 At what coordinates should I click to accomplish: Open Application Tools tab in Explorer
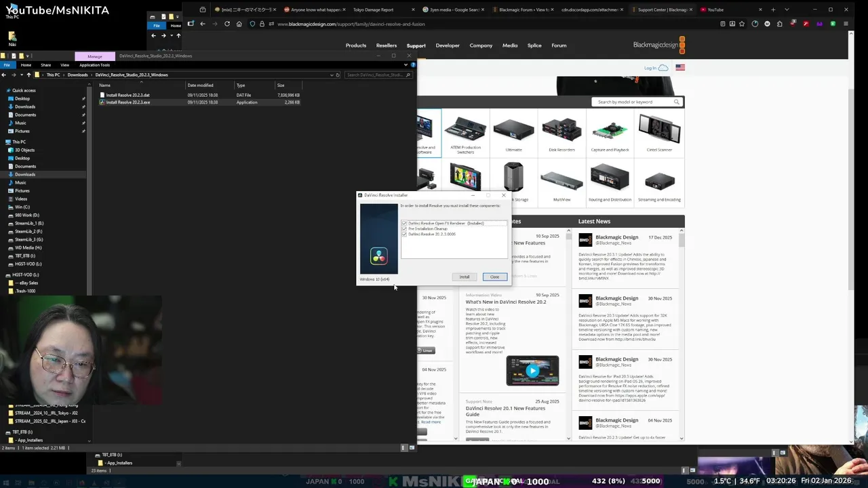(x=95, y=65)
